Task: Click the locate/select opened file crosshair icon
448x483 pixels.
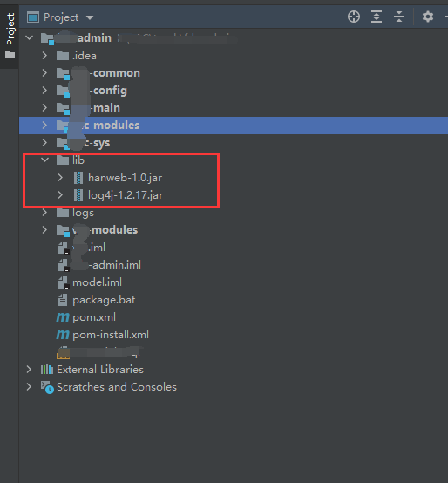Action: click(354, 17)
